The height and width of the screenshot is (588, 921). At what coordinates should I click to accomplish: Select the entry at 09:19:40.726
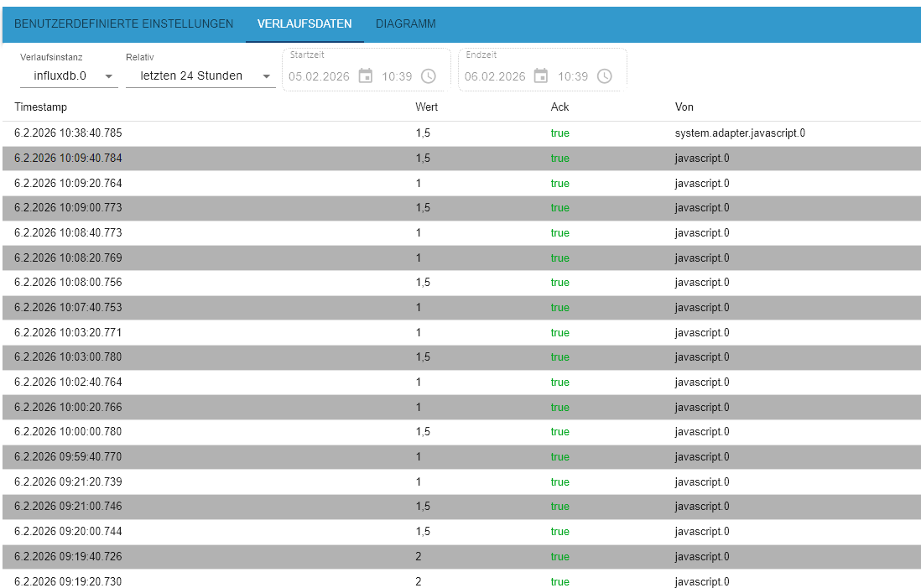click(68, 557)
